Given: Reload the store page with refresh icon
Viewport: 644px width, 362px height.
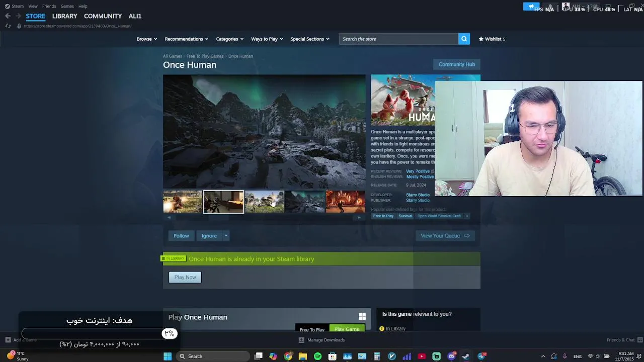Looking at the screenshot, I should coord(8,26).
